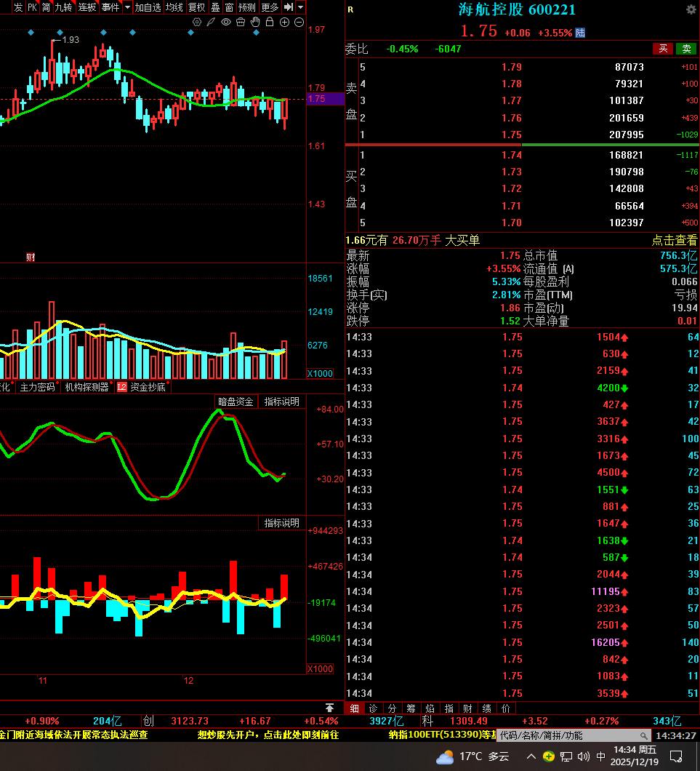Show hidden system tray icons
This screenshot has width=700, height=771.
click(531, 756)
